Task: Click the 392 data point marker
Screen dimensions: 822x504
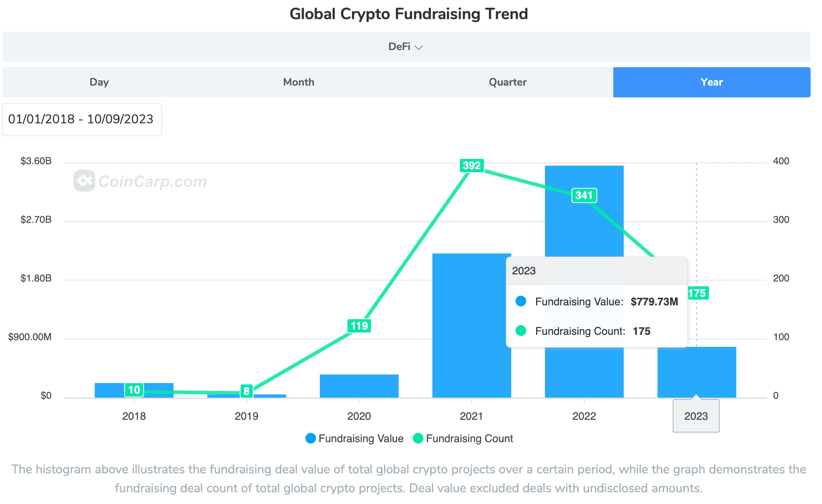Action: (x=471, y=166)
